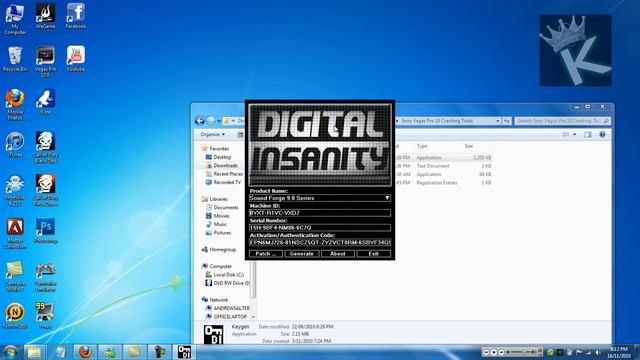Select Homegroup in the navigation pane

click(x=222, y=249)
